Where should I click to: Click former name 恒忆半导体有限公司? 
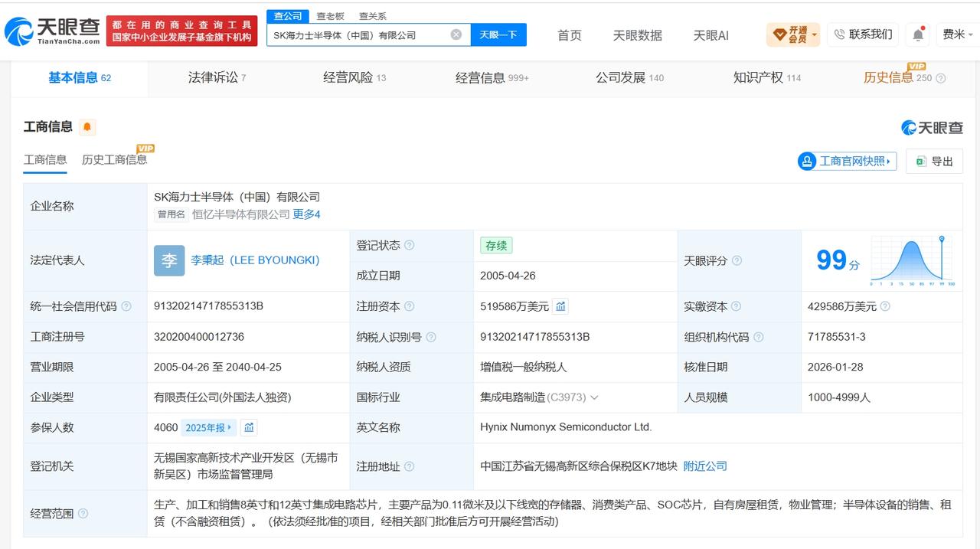[241, 214]
